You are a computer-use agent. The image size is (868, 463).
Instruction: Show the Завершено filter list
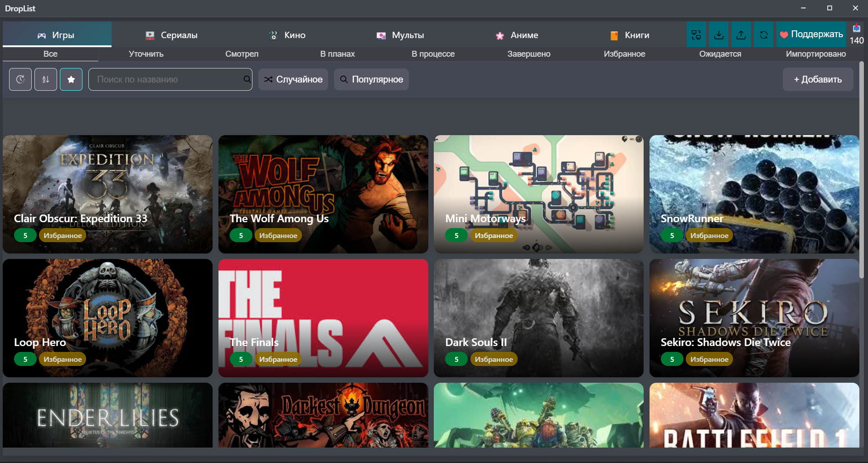coord(529,54)
